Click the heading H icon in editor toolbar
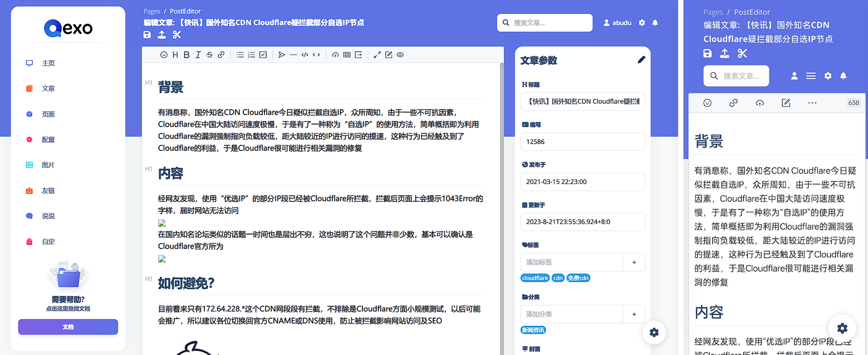This screenshot has height=355, width=868. click(175, 55)
